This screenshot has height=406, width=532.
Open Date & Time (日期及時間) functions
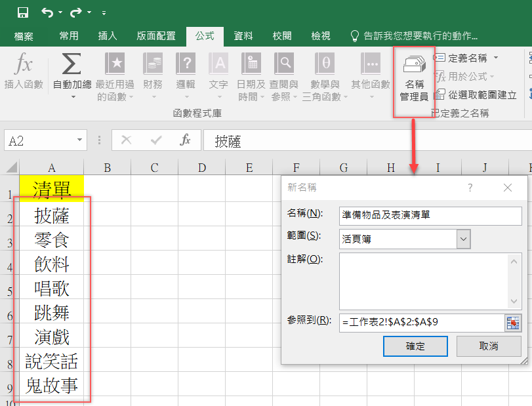251,65
